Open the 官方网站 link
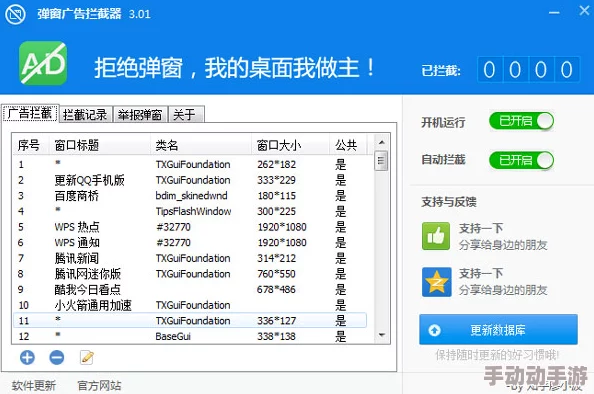The image size is (594, 394). pos(99,386)
